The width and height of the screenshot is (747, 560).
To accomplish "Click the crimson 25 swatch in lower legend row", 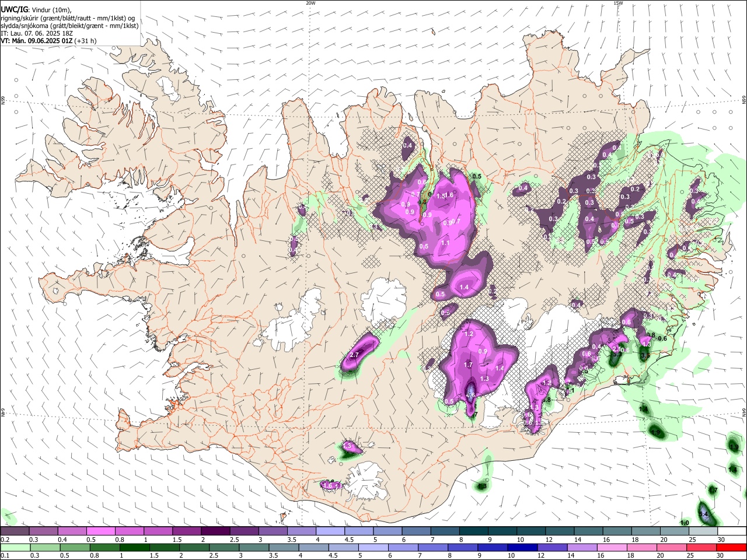I will point(701,548).
